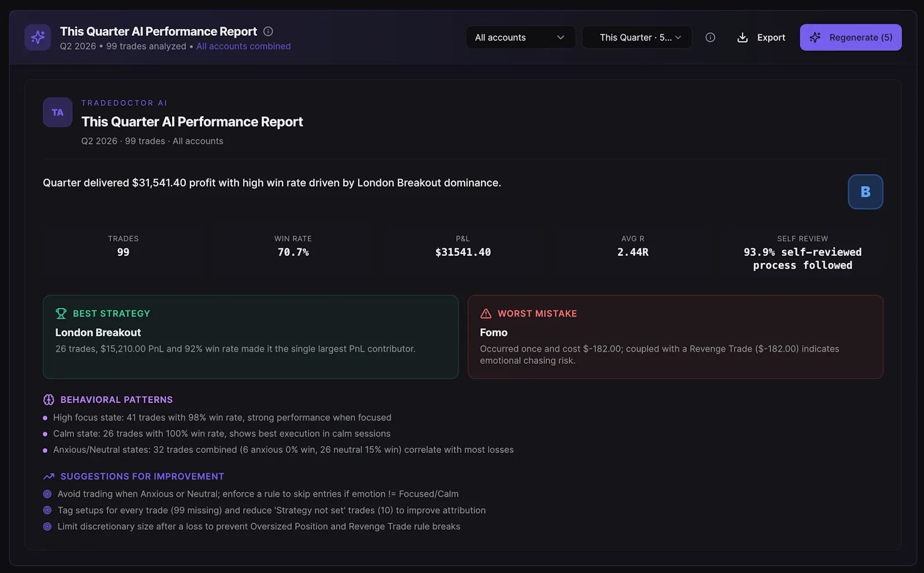Click the Behavioral Patterns brain icon
Viewport: 924px width, 573px height.
click(49, 400)
